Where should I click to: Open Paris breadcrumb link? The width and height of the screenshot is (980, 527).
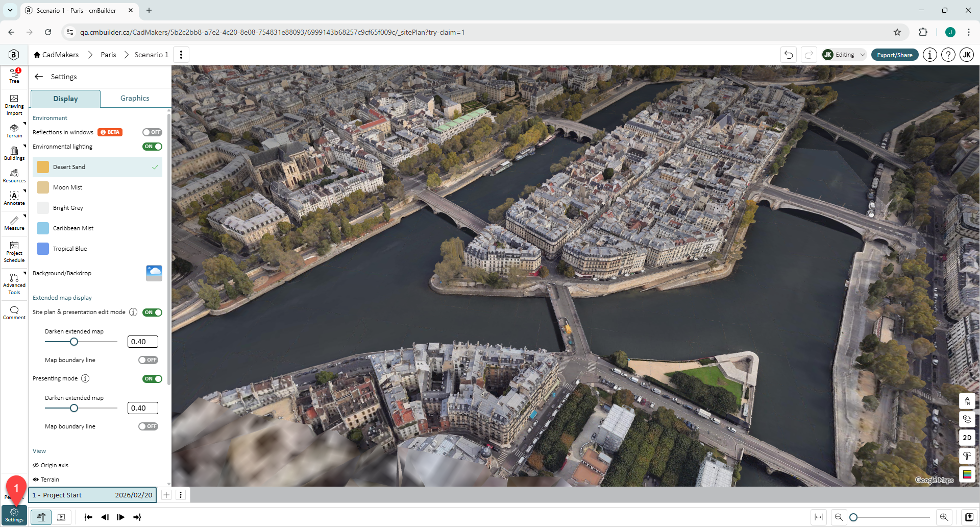[108, 55]
